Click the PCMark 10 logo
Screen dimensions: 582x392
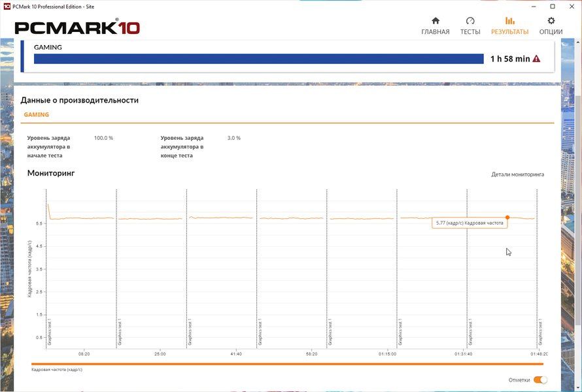77,28
